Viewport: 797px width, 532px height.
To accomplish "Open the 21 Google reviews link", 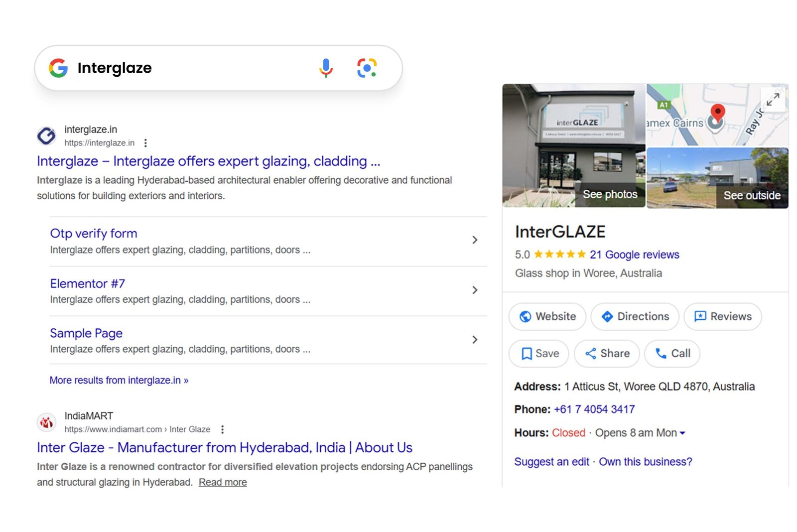I will [x=634, y=255].
